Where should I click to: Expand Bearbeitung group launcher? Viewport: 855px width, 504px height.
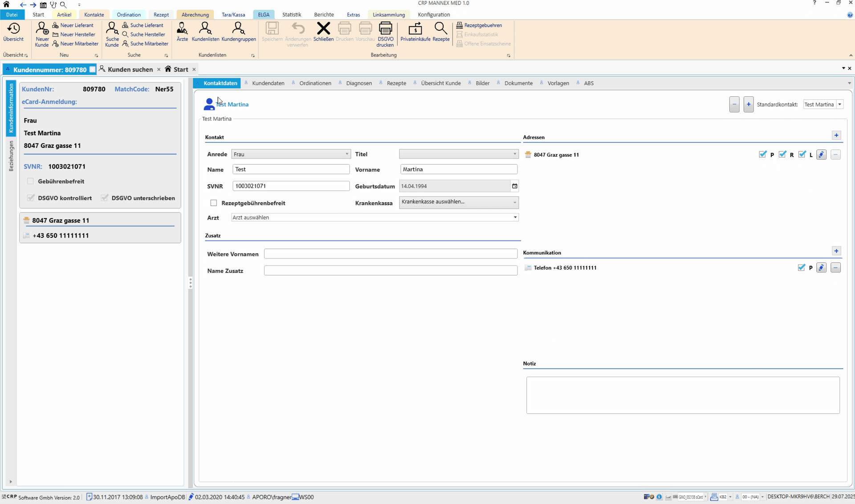[509, 56]
